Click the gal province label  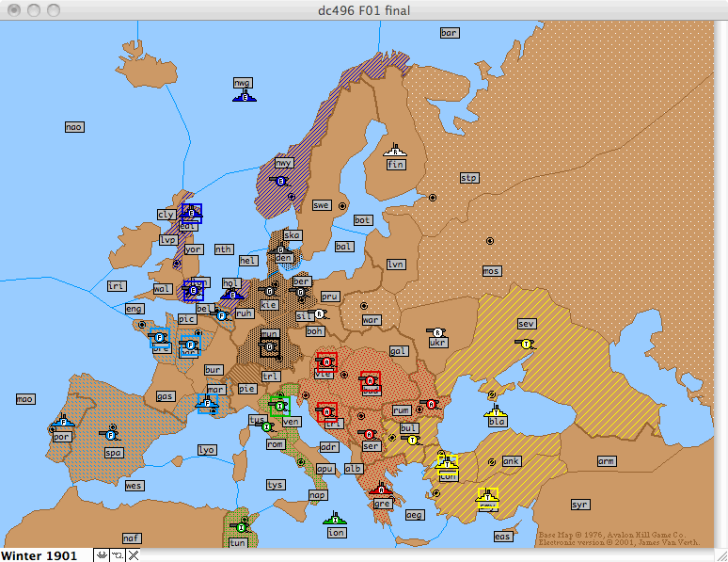tap(399, 351)
